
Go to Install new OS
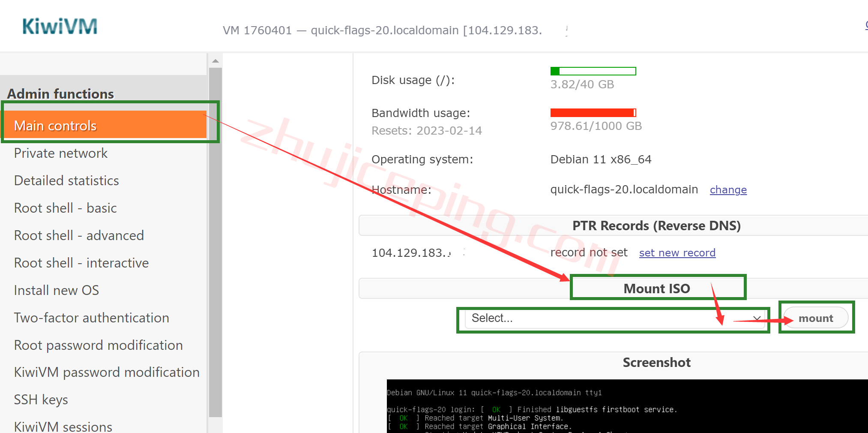(56, 290)
